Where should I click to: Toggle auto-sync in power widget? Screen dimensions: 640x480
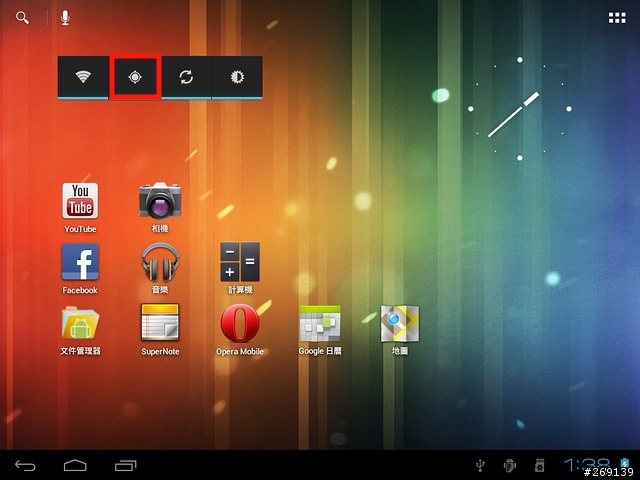[x=186, y=77]
